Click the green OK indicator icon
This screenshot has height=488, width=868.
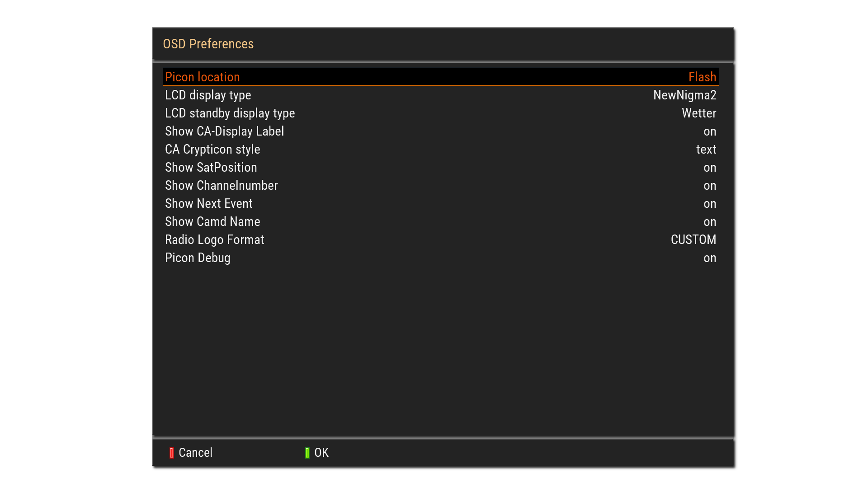(x=307, y=453)
